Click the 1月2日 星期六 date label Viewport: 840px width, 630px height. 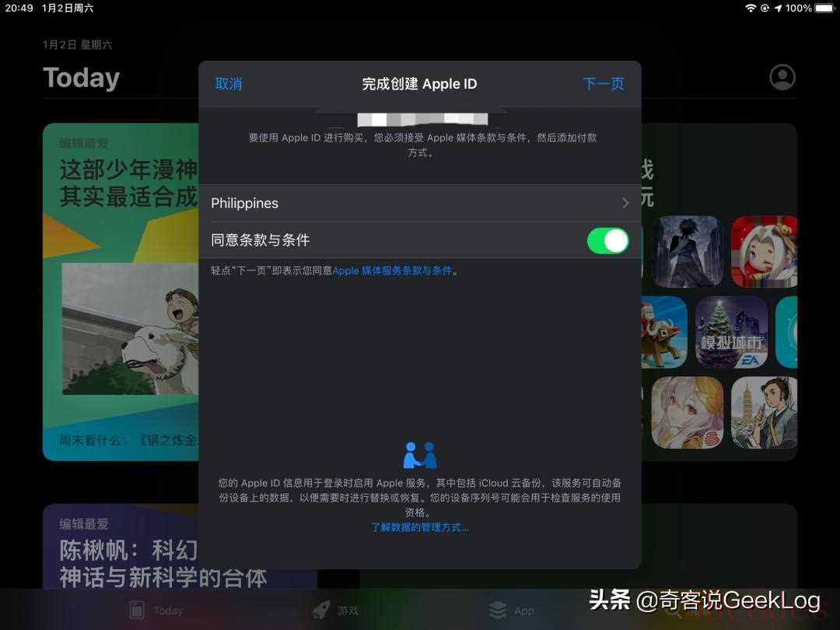[x=78, y=44]
